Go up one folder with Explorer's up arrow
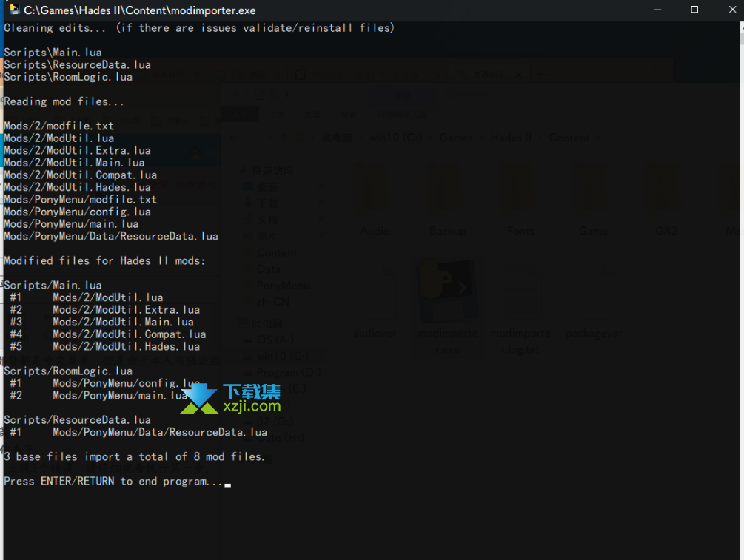The width and height of the screenshot is (744, 560). [x=284, y=138]
